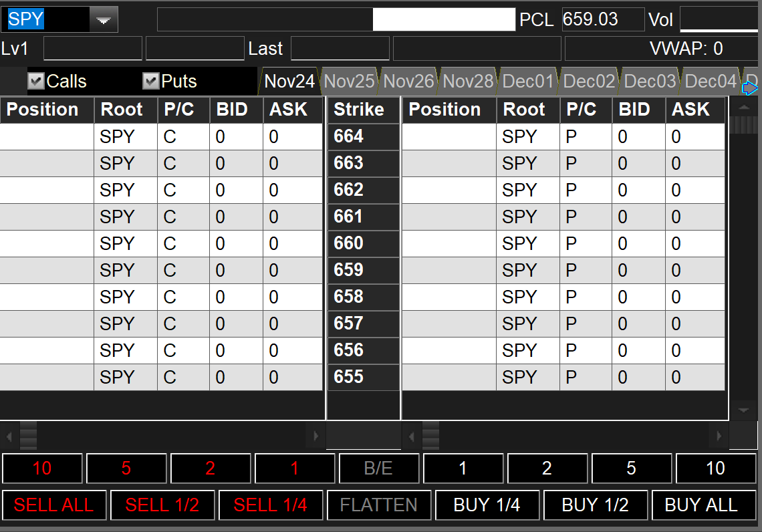Click the left arrow of the calls horizontal scrollbar
Viewport: 762px width, 532px height.
pyautogui.click(x=9, y=437)
